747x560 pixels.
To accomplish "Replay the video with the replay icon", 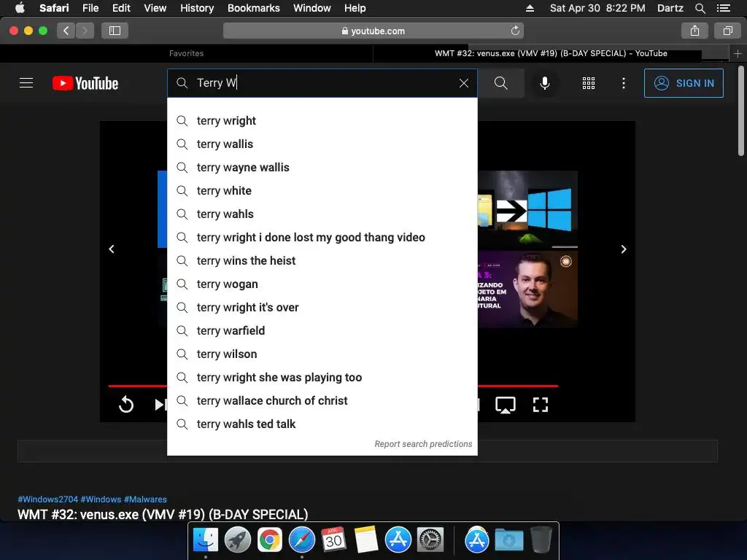I will (x=126, y=405).
